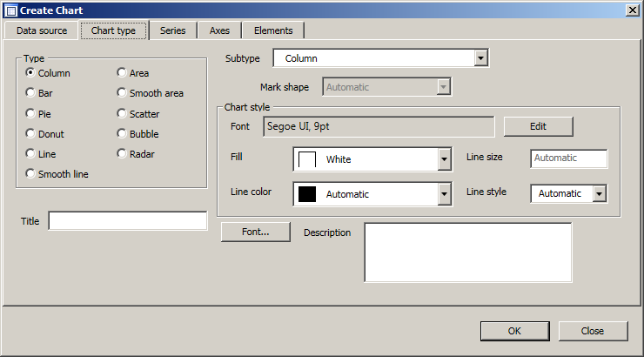Choose the Radar chart option
The image size is (644, 357).
[x=123, y=154]
